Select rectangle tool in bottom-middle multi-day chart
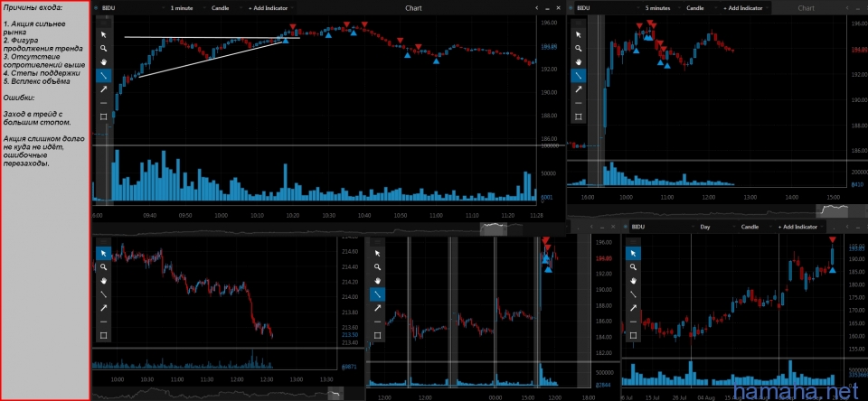868x401 pixels. click(x=378, y=335)
